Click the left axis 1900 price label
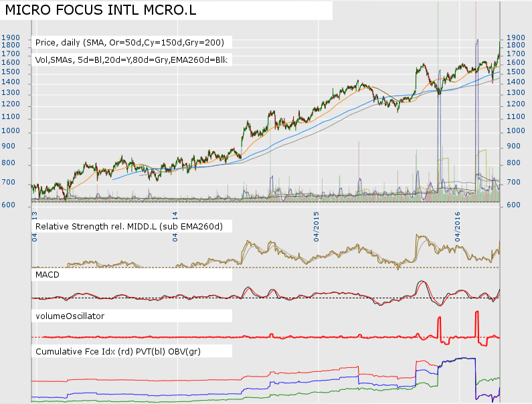The width and height of the screenshot is (532, 404). 11,37
